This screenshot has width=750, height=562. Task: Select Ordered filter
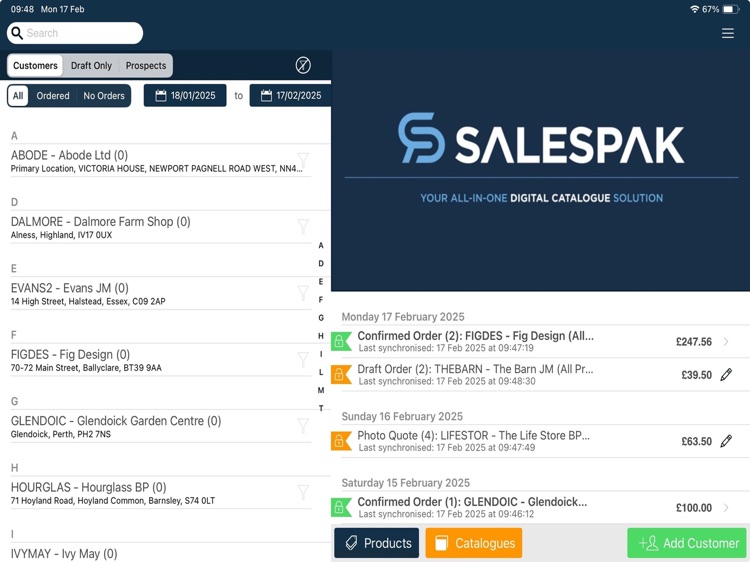(53, 96)
